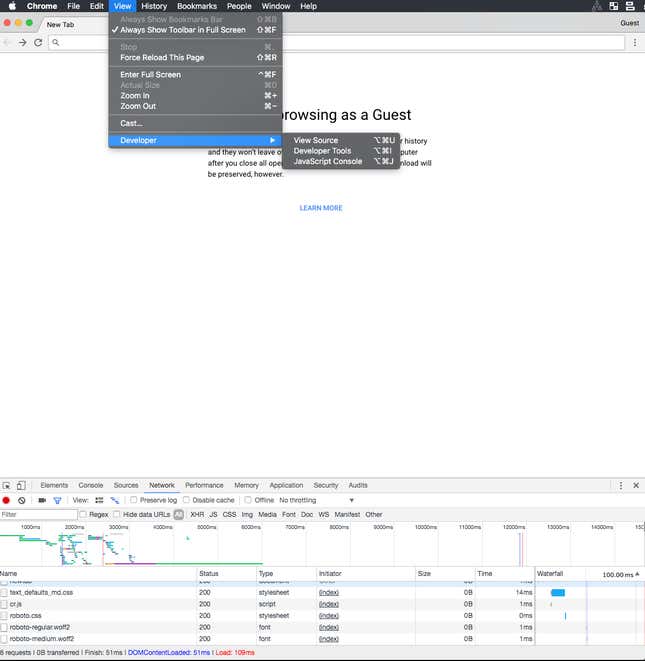Click the show overview icon

[x=115, y=500]
